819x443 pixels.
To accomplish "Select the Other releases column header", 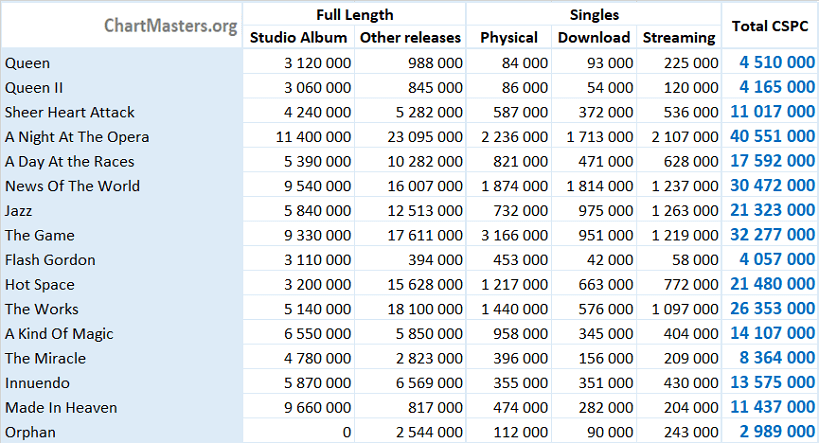I will click(411, 38).
